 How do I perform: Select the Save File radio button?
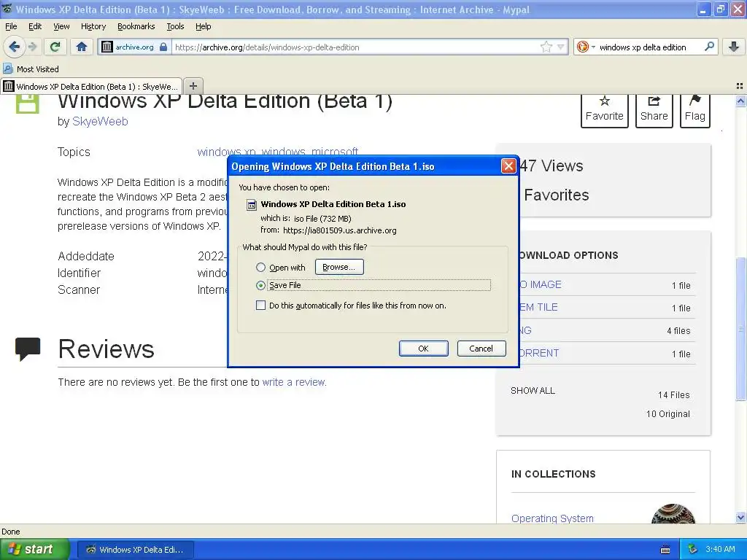click(260, 285)
